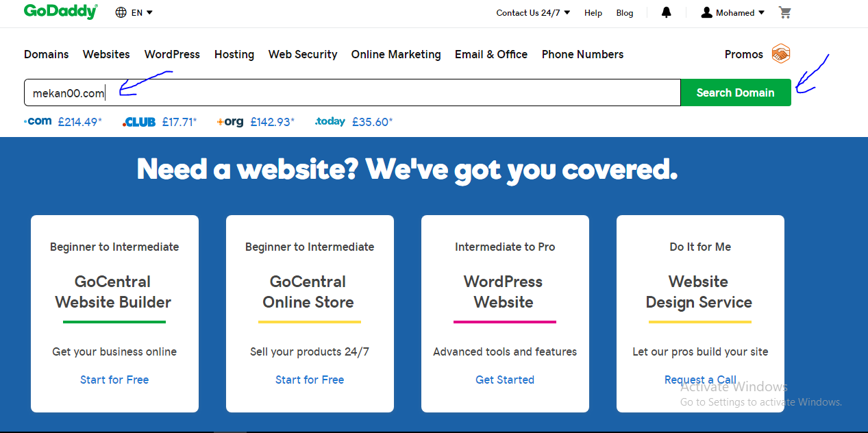Select the GoCentral Online Store card title
Screen dimensions: 868x433
tap(308, 292)
